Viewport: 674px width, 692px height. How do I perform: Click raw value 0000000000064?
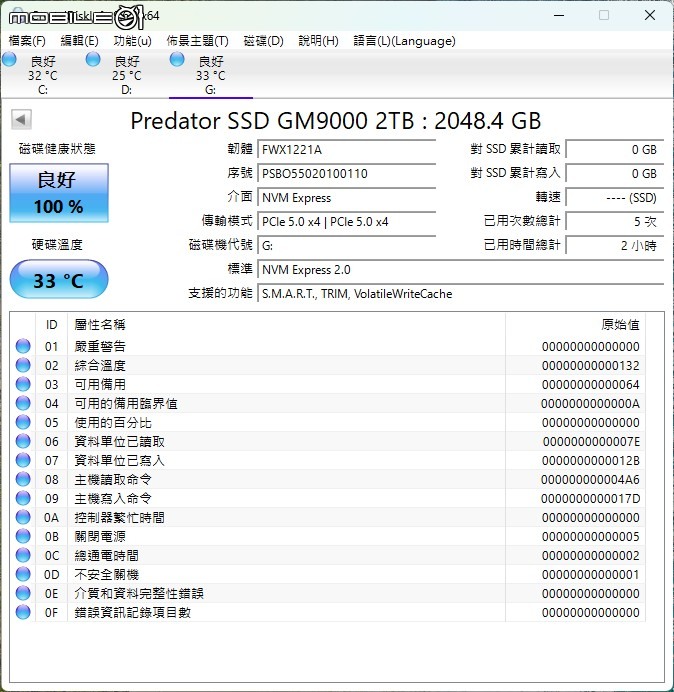(591, 384)
